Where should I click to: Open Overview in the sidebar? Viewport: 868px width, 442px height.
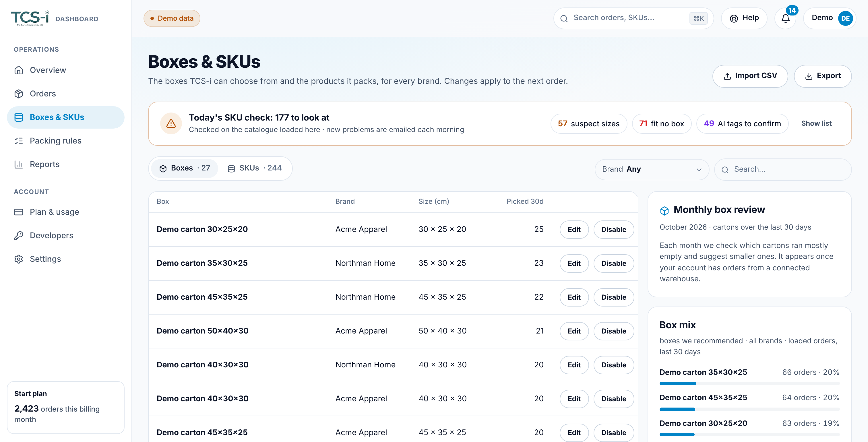pos(66,70)
